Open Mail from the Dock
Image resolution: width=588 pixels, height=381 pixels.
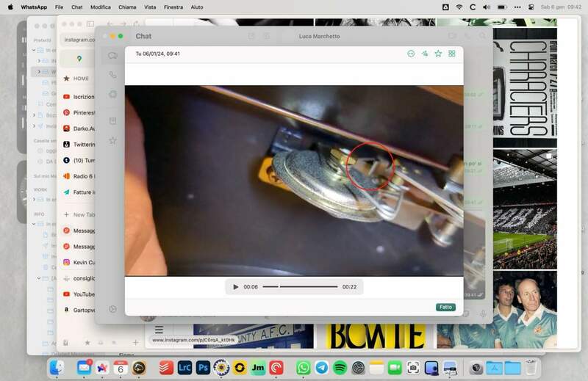(85, 368)
